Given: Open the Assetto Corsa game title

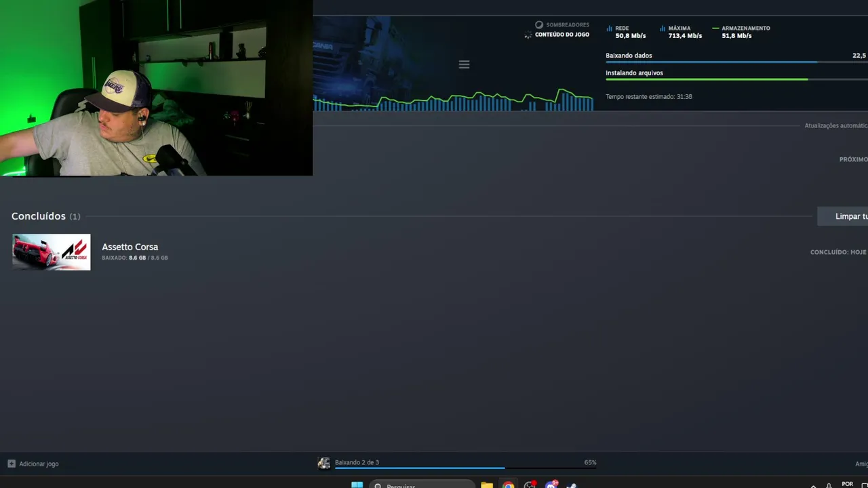Looking at the screenshot, I should coord(130,247).
